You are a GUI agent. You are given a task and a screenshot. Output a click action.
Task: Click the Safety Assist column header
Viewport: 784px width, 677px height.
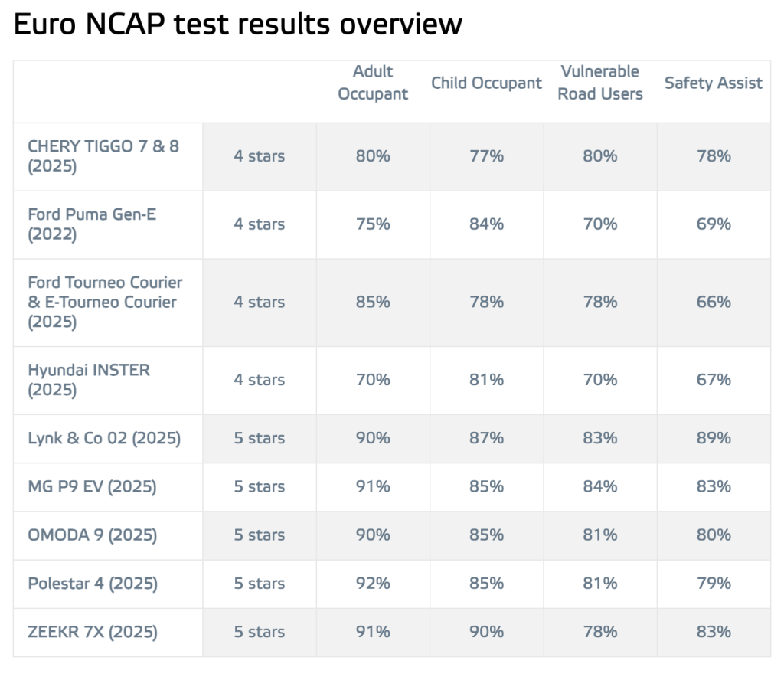click(714, 83)
